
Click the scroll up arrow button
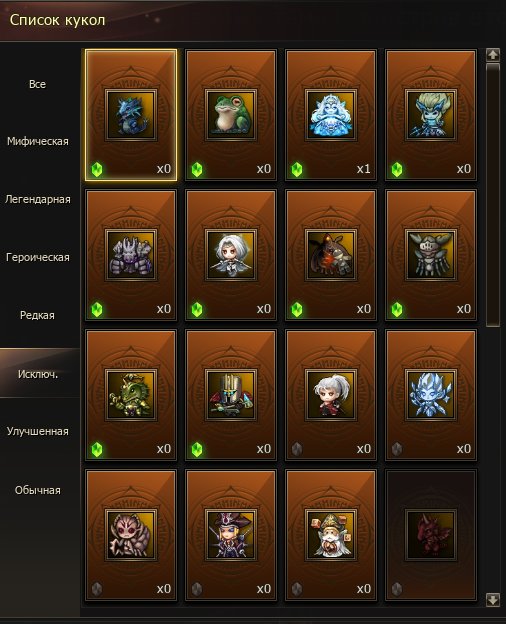pos(493,55)
